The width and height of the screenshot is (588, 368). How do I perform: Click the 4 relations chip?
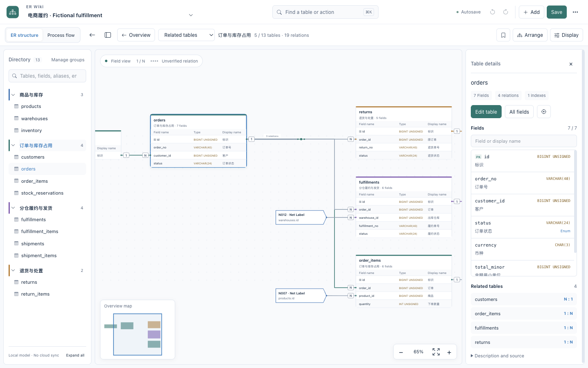point(508,96)
